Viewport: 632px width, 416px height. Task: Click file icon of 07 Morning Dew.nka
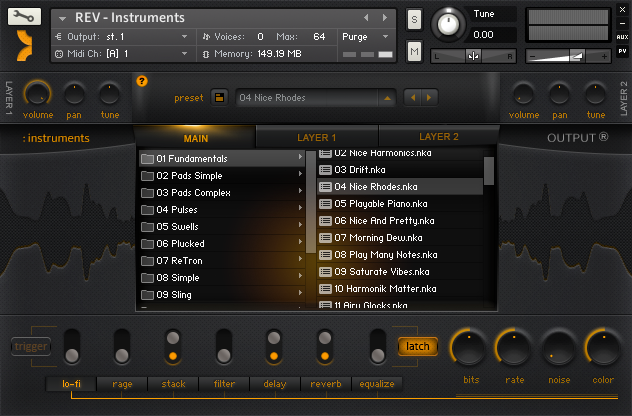(325, 238)
